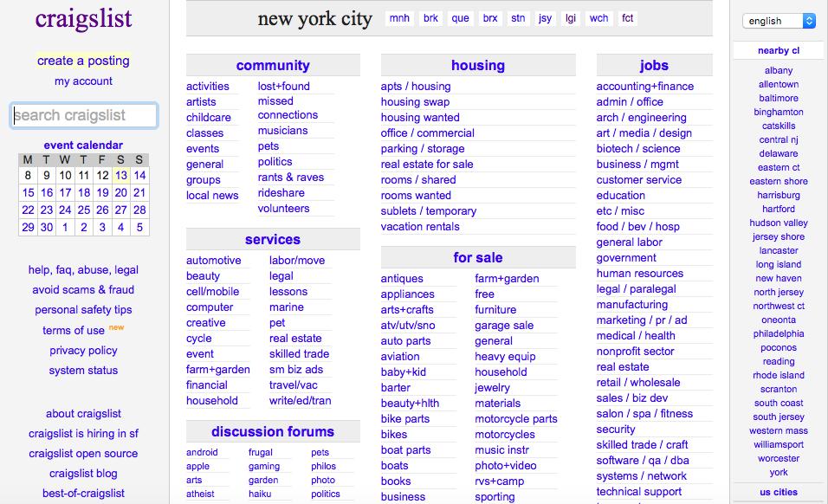The image size is (828, 504).
Task: Open privacy policy
Action: (x=83, y=351)
